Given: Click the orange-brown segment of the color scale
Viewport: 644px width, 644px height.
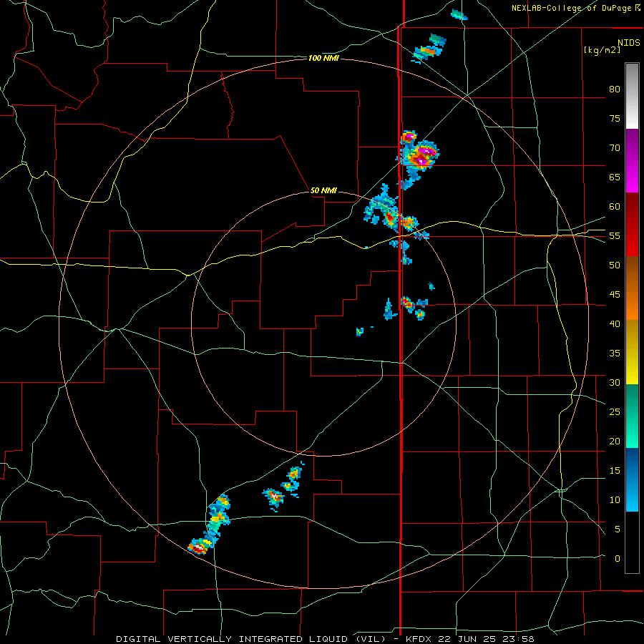Looking at the screenshot, I should (632, 288).
